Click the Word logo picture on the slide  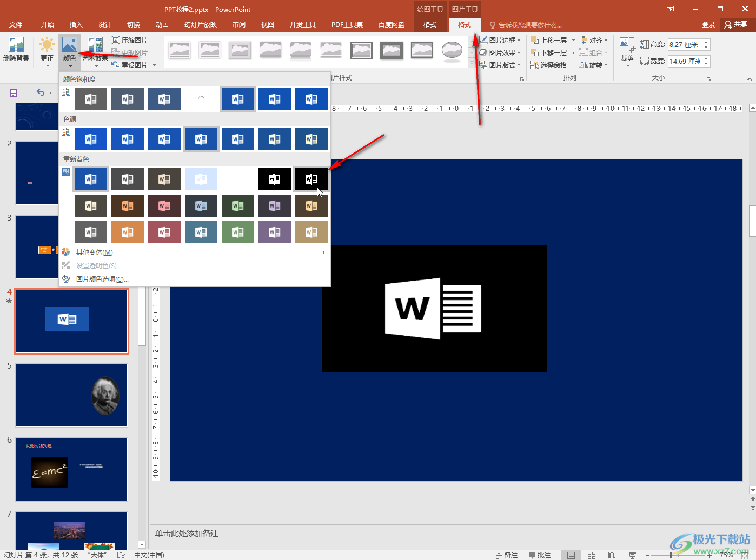click(434, 308)
